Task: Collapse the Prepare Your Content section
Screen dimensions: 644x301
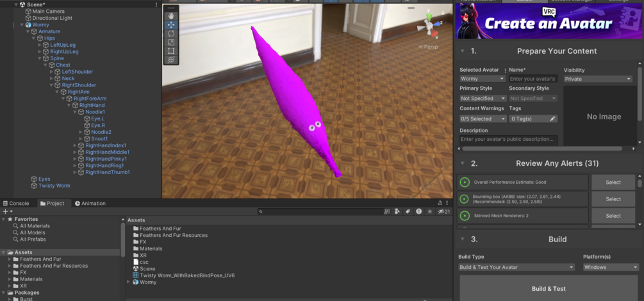Action: (463, 51)
